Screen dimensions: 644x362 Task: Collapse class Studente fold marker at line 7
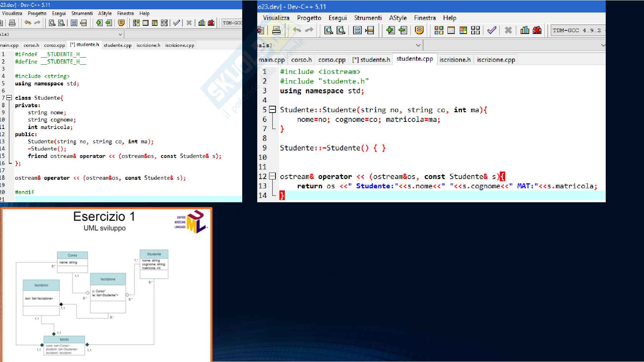9,98
